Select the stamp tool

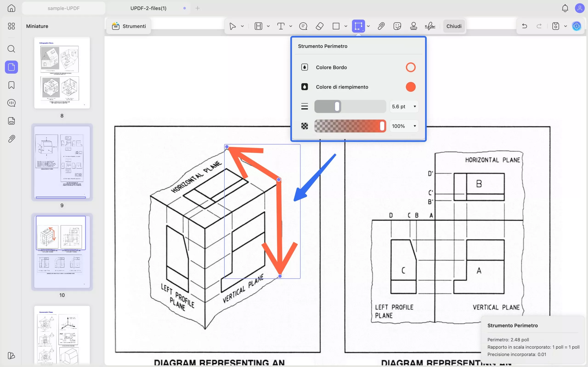pos(413,26)
